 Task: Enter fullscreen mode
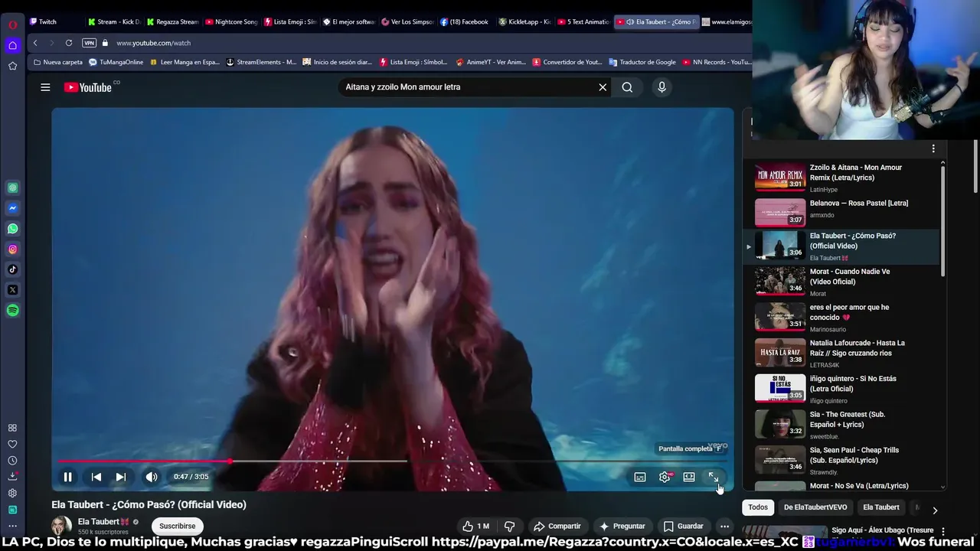coord(714,477)
